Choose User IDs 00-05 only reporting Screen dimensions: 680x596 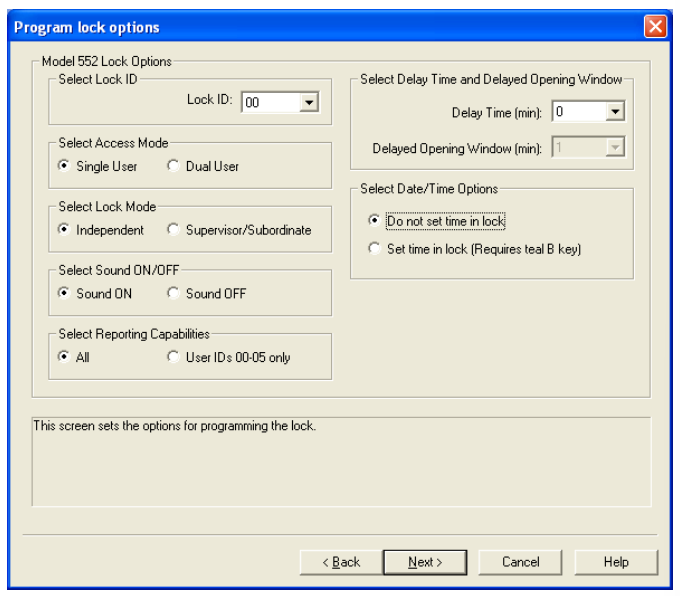[173, 357]
